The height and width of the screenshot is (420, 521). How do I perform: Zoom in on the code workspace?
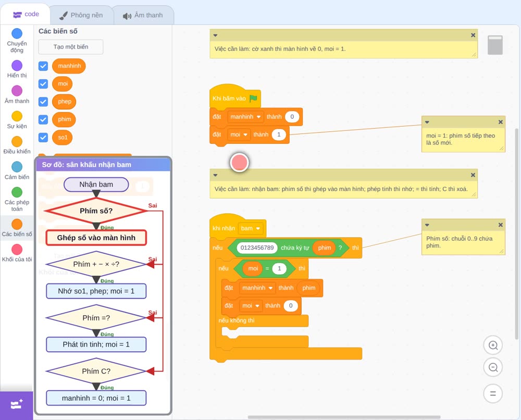point(493,345)
